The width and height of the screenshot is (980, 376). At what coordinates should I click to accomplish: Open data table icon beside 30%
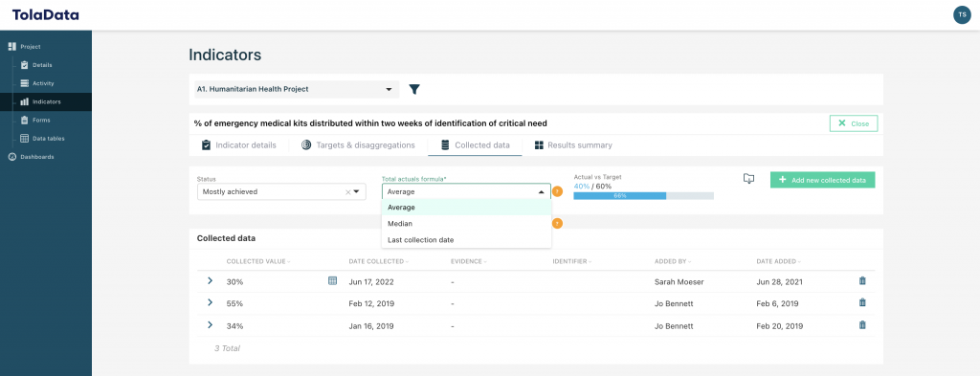(x=332, y=281)
